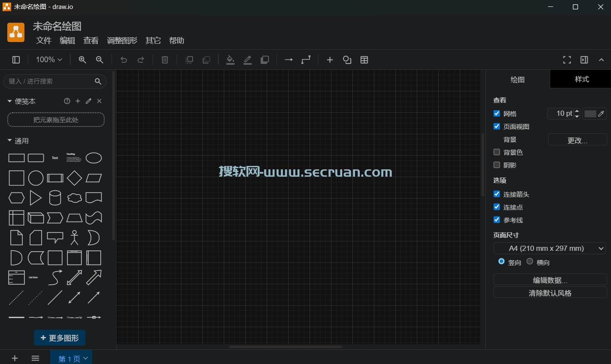Select the triangle shape in 通用
The height and width of the screenshot is (364, 611).
coord(36,198)
